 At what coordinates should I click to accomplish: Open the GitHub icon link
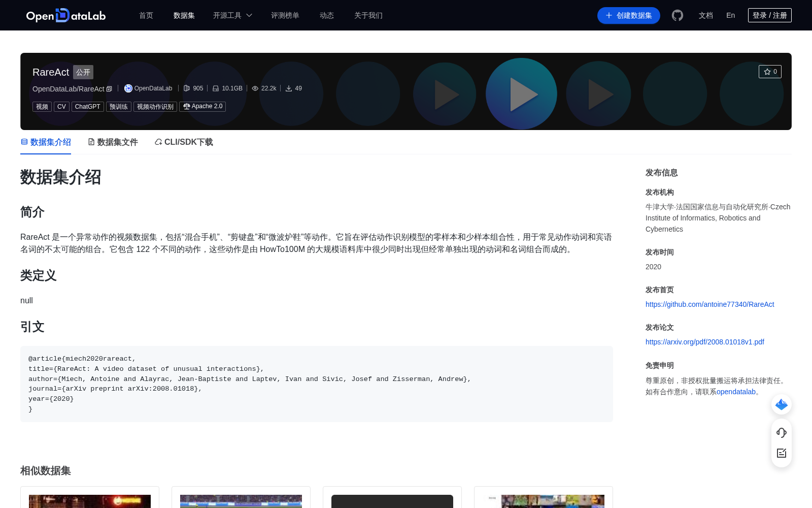(678, 15)
